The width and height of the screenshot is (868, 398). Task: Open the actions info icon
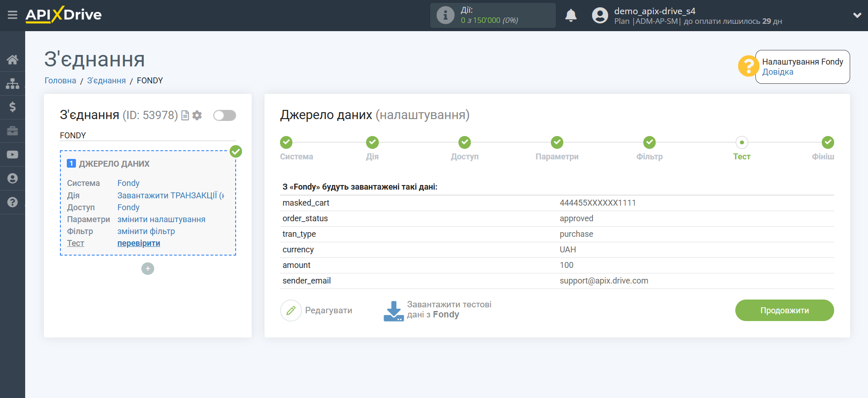445,15
